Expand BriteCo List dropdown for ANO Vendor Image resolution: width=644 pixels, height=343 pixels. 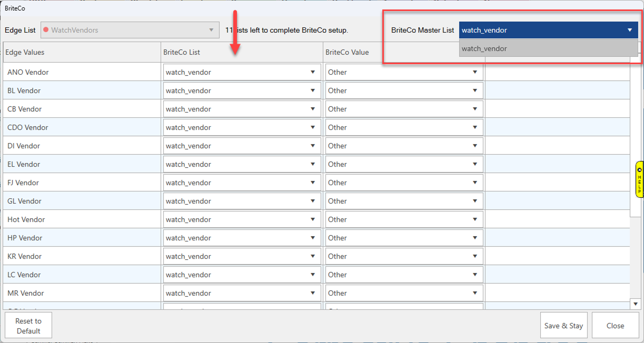pyautogui.click(x=312, y=72)
